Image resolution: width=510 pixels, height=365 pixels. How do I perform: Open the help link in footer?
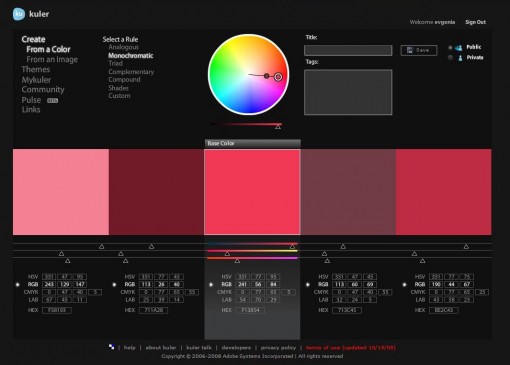(x=130, y=347)
